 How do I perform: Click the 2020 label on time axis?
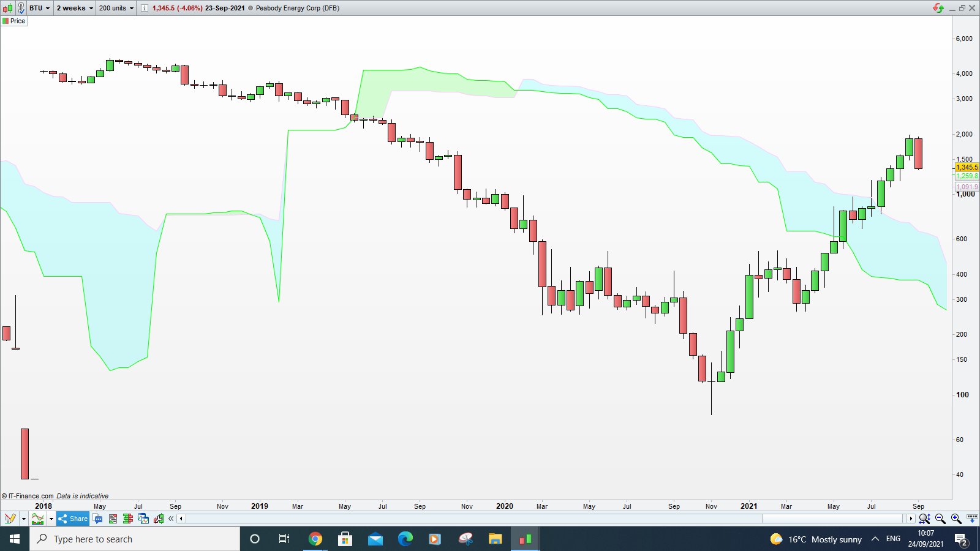505,506
